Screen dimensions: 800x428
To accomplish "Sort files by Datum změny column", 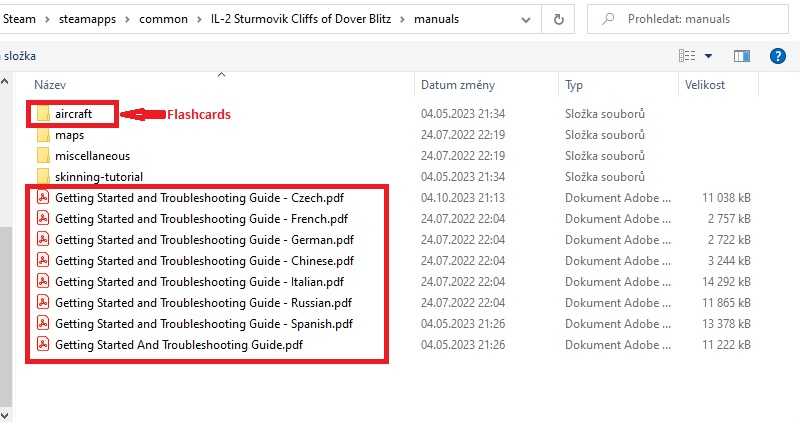I will (457, 85).
